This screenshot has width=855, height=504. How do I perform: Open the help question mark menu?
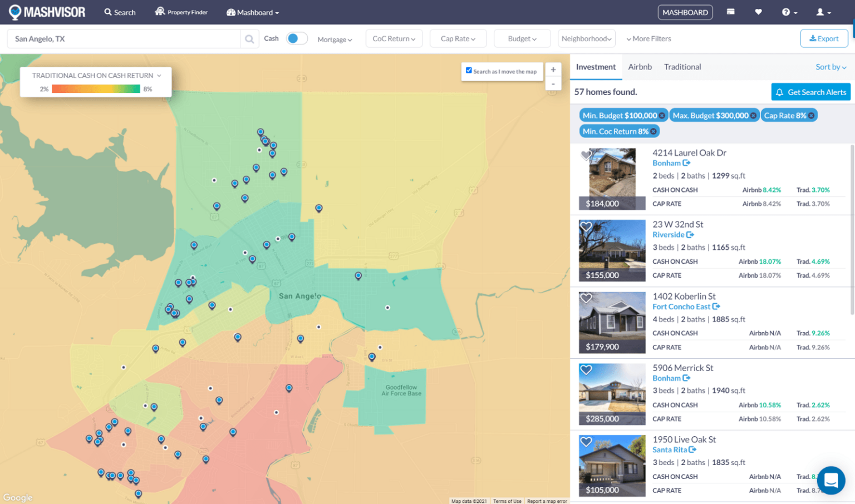coord(787,12)
